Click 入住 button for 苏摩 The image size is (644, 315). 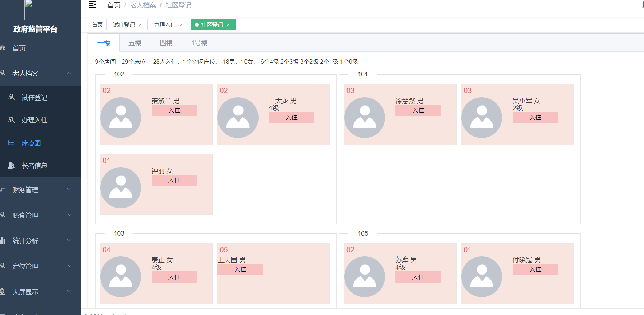pos(418,277)
